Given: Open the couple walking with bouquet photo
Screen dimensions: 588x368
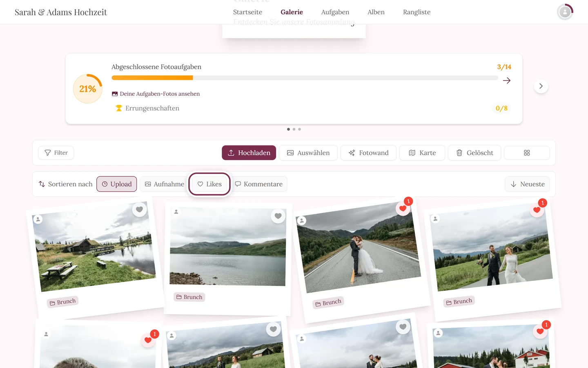Looking at the screenshot, I should pyautogui.click(x=492, y=247).
